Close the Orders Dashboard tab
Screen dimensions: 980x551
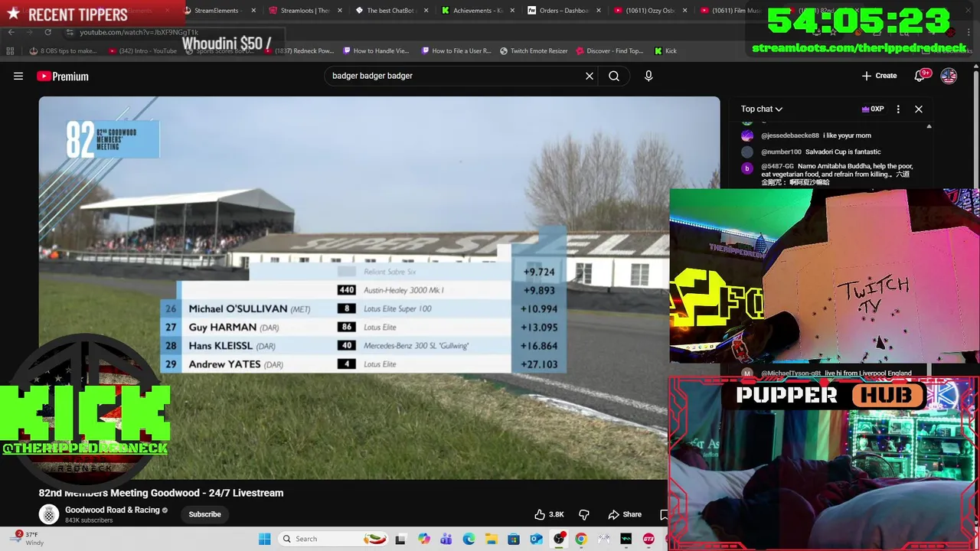(599, 11)
